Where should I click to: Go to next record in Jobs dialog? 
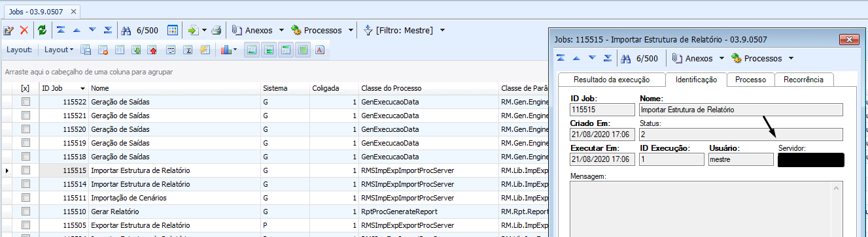pos(592,58)
